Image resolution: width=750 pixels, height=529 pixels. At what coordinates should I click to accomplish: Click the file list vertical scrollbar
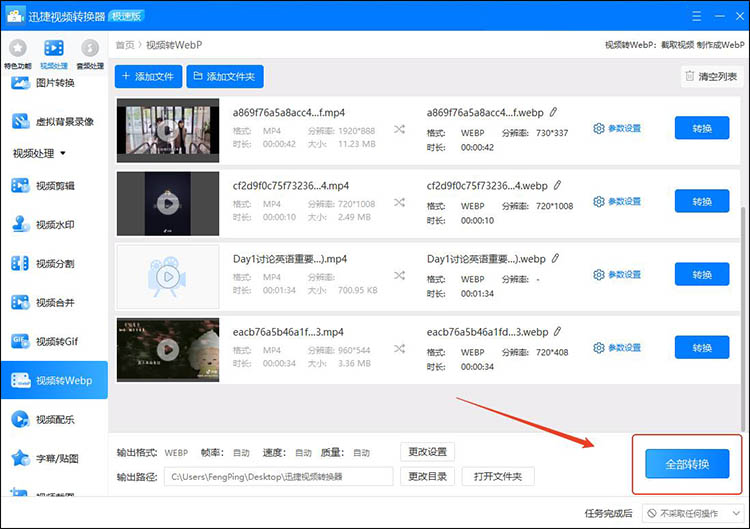point(743,318)
